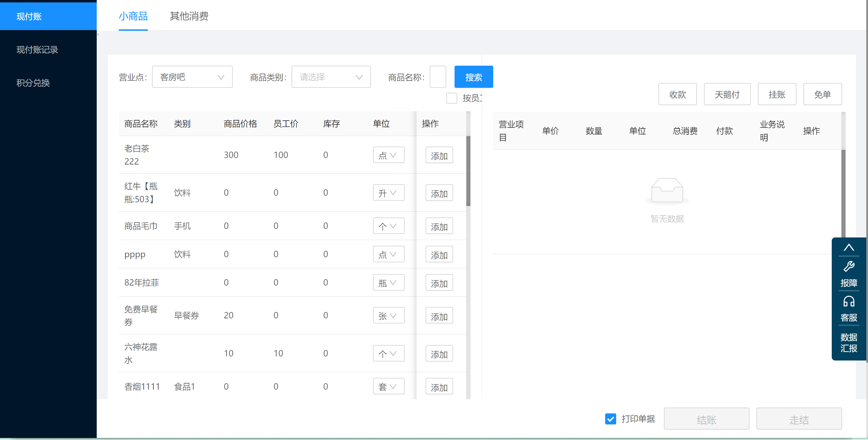The image size is (868, 440).
Task: Collapse floating panel with up arrow
Action: 849,247
